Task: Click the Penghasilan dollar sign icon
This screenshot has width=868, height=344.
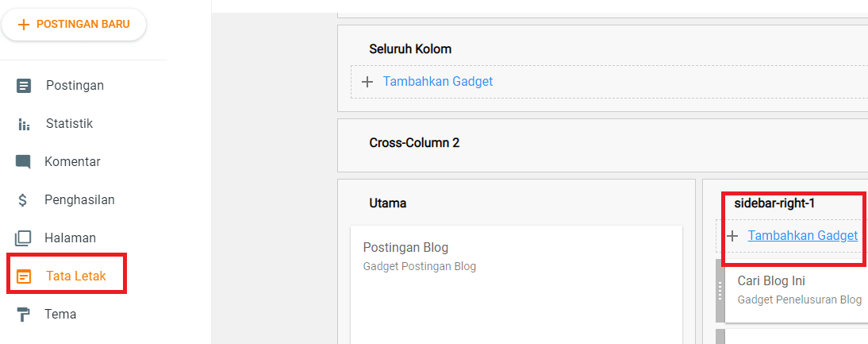Action: click(23, 200)
